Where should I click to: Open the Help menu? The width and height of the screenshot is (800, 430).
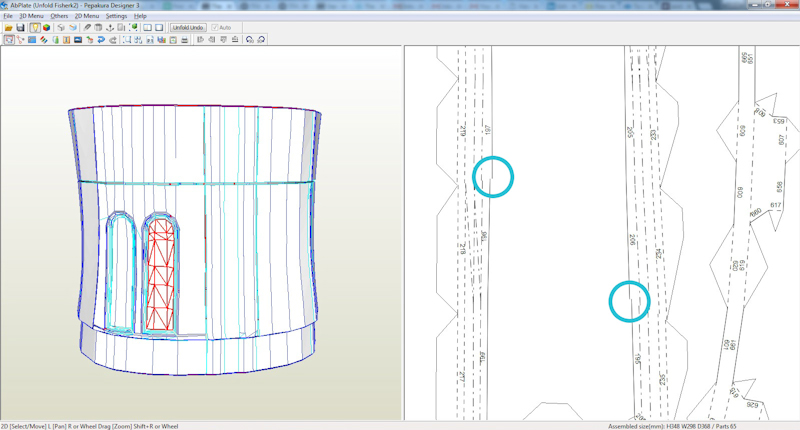click(140, 16)
